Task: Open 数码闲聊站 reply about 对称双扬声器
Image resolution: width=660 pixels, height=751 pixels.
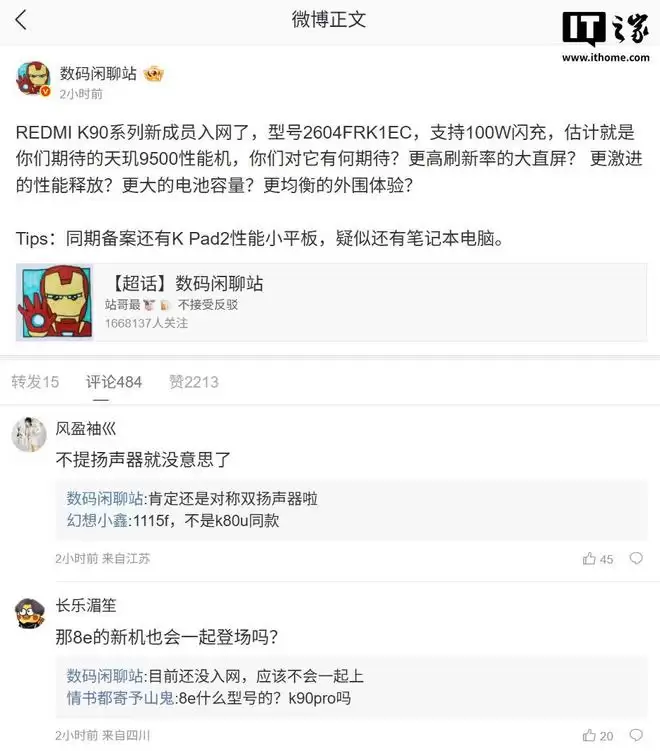Action: 192,498
